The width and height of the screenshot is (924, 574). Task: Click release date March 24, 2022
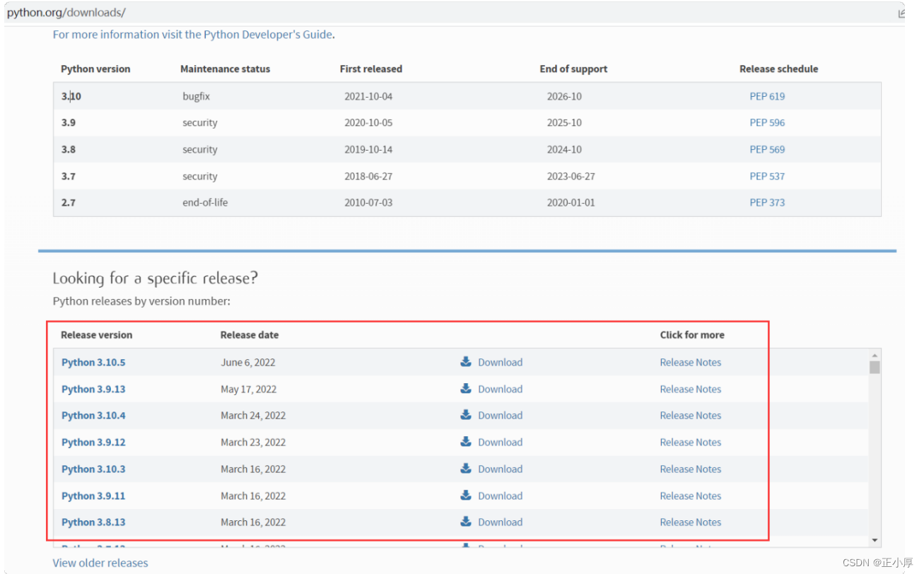253,416
